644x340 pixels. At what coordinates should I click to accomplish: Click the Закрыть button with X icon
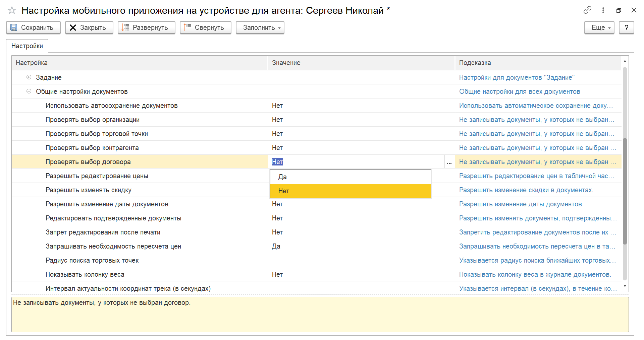point(89,27)
